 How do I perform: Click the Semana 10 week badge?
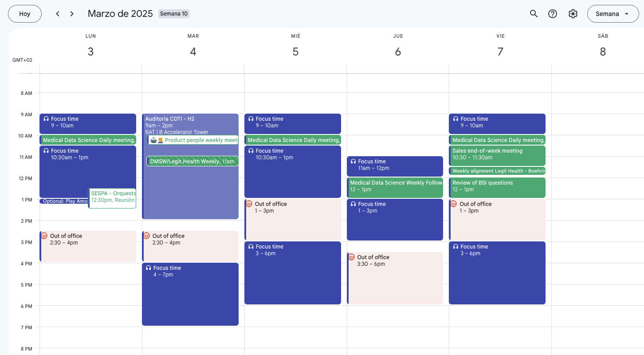click(x=174, y=14)
